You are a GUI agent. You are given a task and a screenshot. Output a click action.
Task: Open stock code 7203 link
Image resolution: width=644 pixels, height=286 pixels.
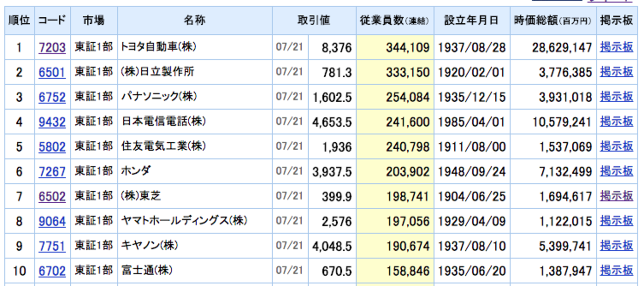pyautogui.click(x=52, y=48)
